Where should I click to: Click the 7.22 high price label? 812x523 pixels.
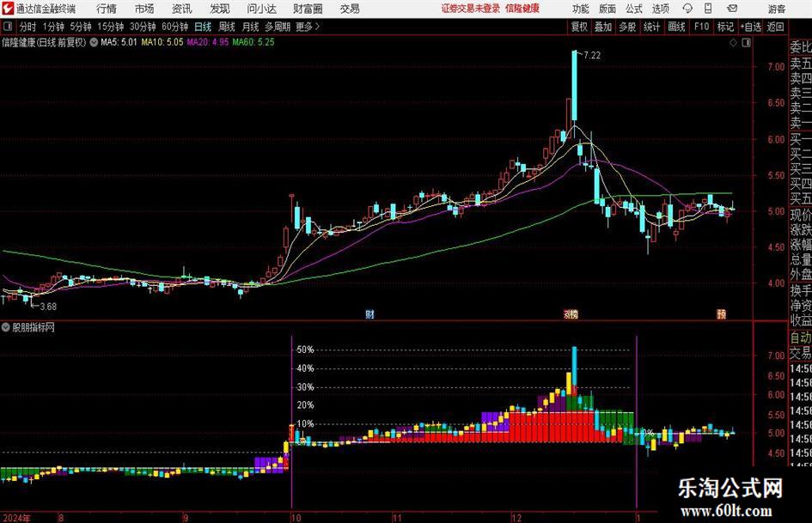[x=592, y=56]
